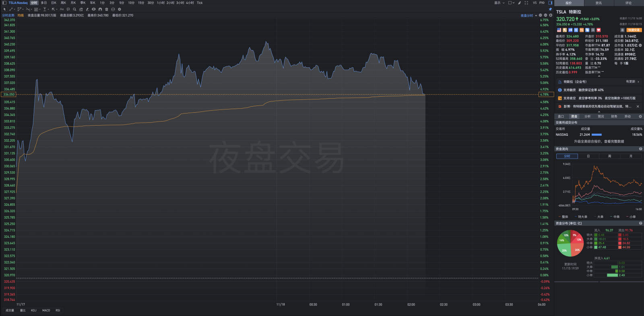Set a price alert bell icon
644x316 pixels.
pyautogui.click(x=622, y=30)
